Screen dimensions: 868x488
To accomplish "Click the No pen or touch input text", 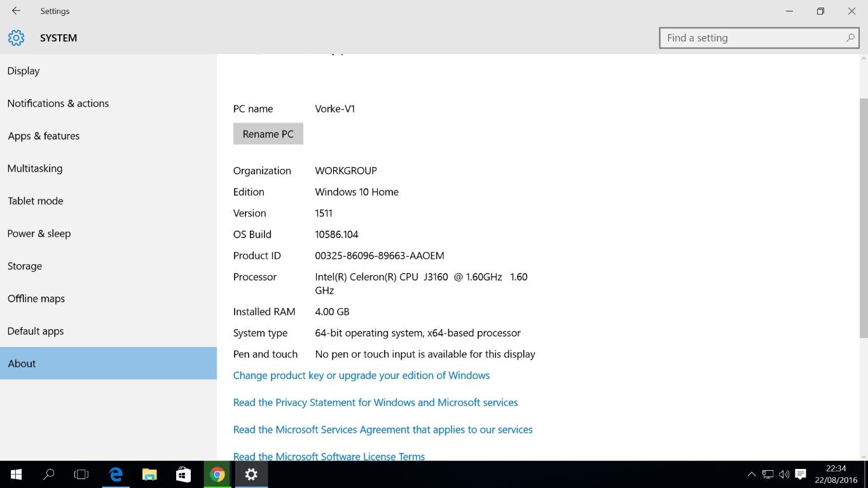I will (425, 354).
